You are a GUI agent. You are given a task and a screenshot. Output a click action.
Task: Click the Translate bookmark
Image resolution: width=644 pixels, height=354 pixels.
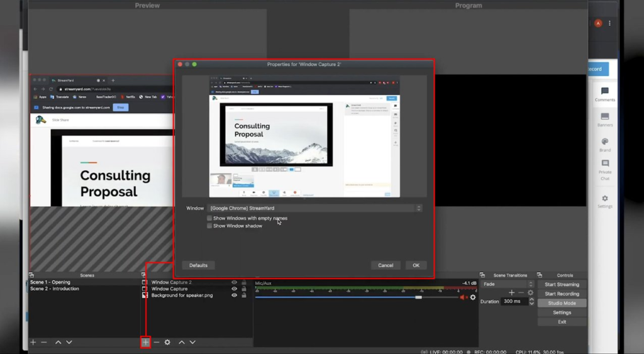[x=60, y=97]
